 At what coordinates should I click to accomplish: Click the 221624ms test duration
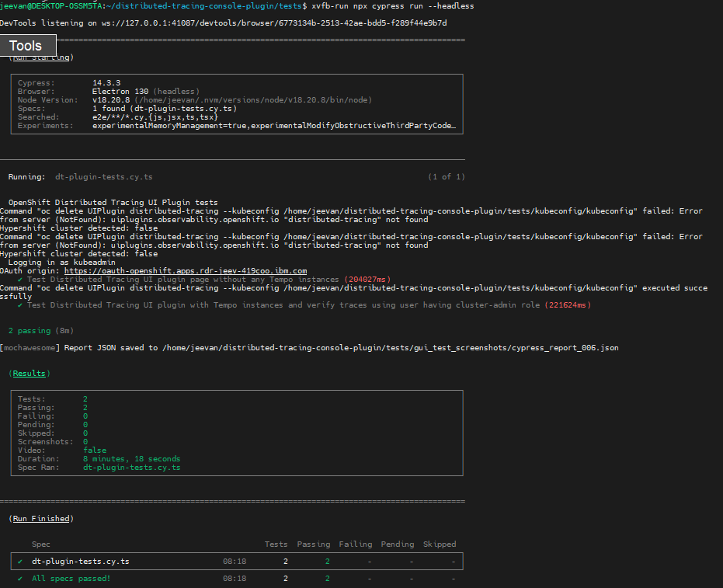click(568, 304)
